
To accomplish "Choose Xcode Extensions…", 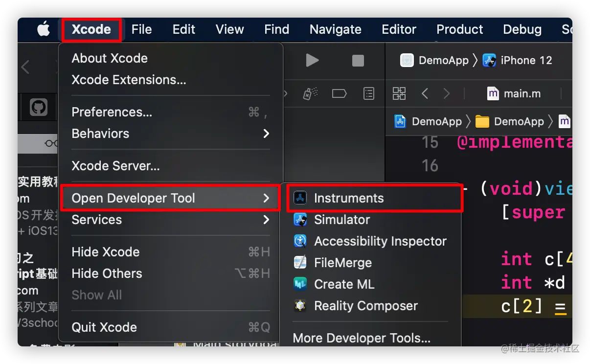I will tap(170, 80).
